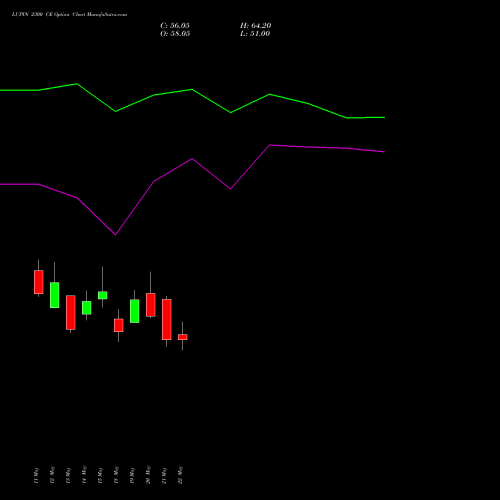
Task: Click the 18 May date label
Action: point(116,475)
